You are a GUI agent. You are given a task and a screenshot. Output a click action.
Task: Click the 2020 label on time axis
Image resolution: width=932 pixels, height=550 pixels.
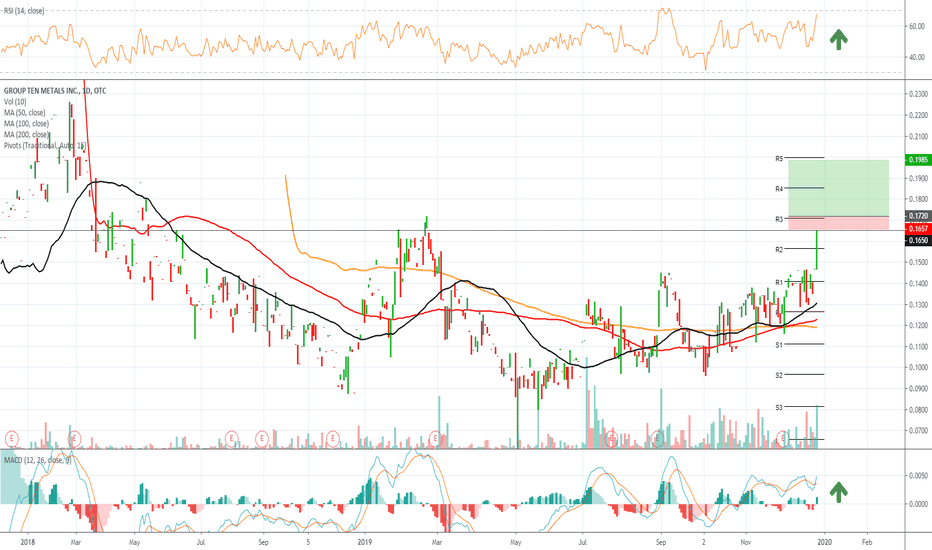[824, 542]
